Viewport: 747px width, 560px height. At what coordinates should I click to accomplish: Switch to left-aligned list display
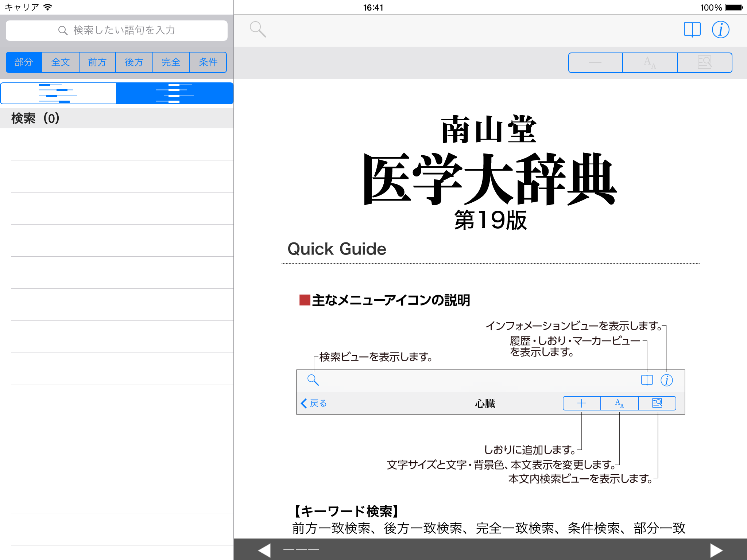point(58,93)
